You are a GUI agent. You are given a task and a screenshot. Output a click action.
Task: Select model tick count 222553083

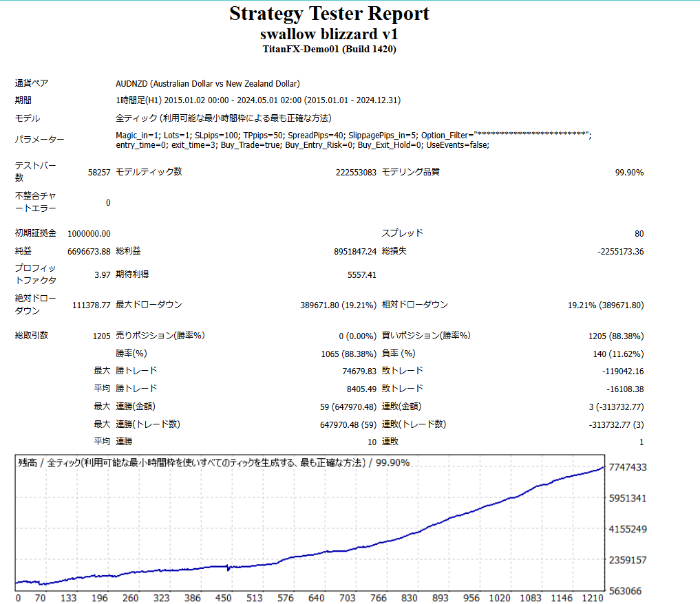(x=356, y=172)
